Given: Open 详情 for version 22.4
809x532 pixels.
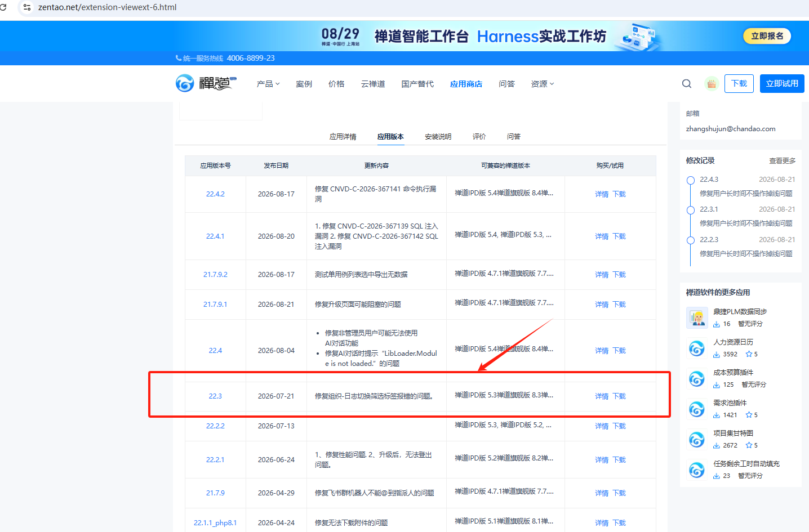Looking at the screenshot, I should tap(602, 351).
